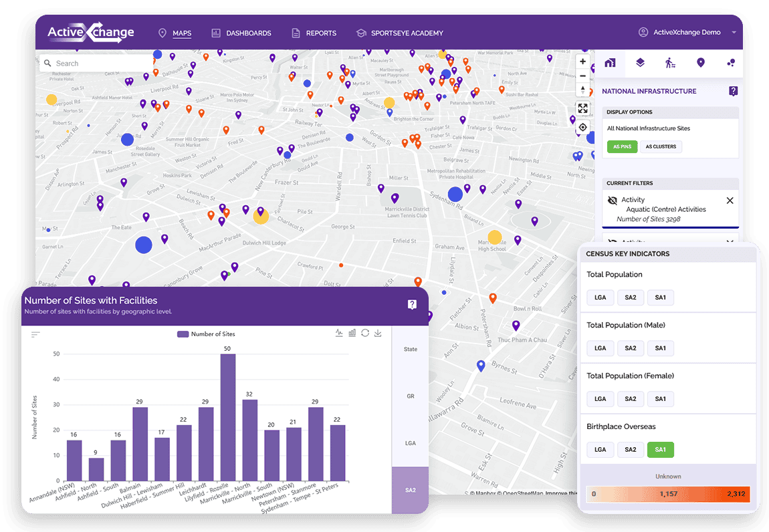769x532 pixels.
Task: Open the activity participation panel icon
Action: [x=671, y=63]
